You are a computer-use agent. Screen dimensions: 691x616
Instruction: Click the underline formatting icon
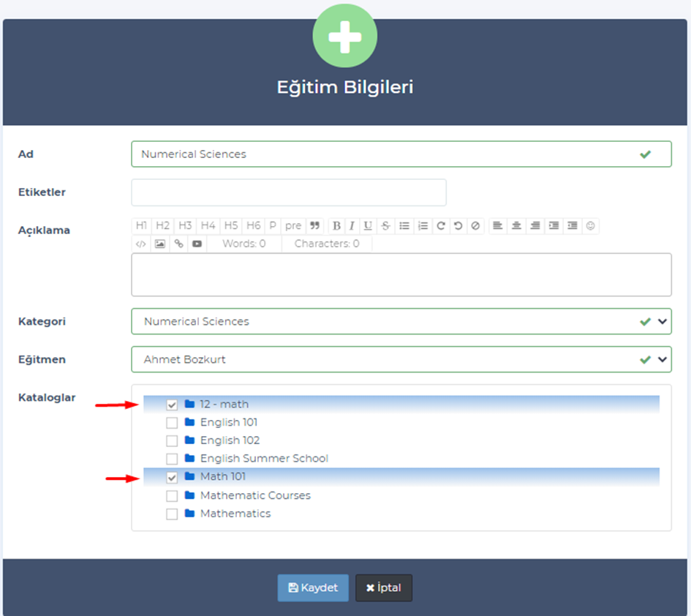tap(368, 226)
